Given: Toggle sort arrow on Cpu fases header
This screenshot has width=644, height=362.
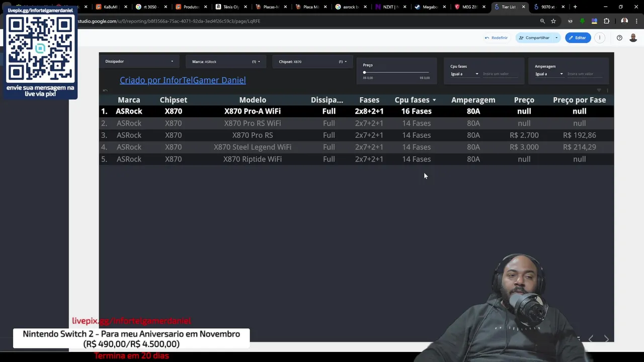Looking at the screenshot, I should point(434,100).
